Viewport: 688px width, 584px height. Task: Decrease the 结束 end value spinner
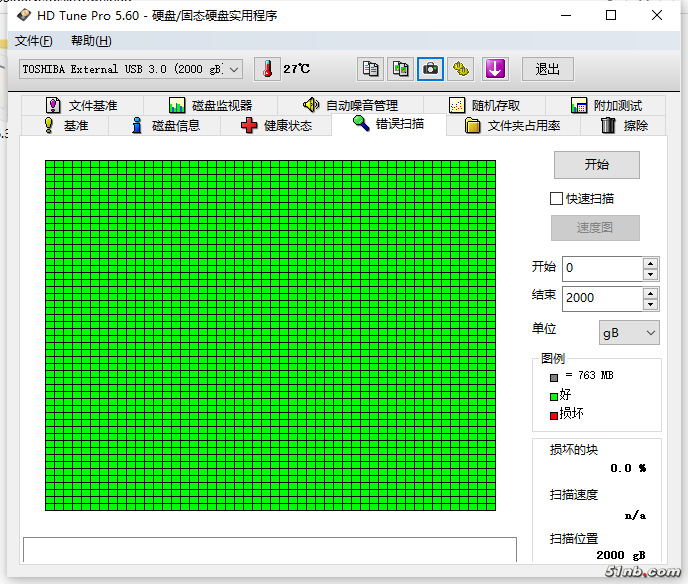(x=651, y=303)
